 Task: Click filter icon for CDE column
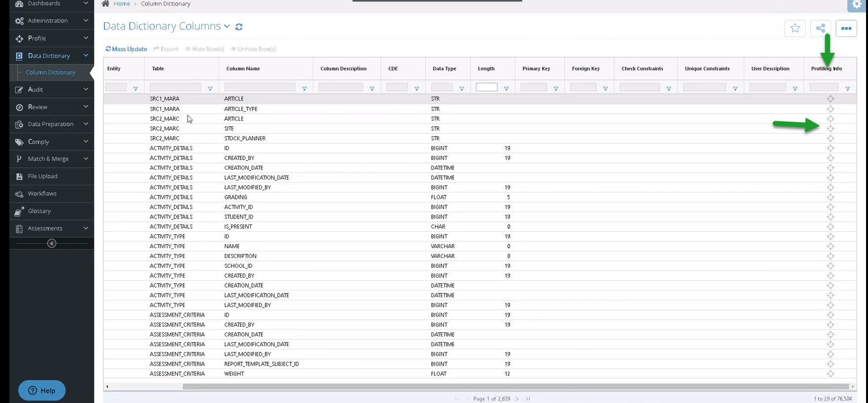[x=416, y=89]
